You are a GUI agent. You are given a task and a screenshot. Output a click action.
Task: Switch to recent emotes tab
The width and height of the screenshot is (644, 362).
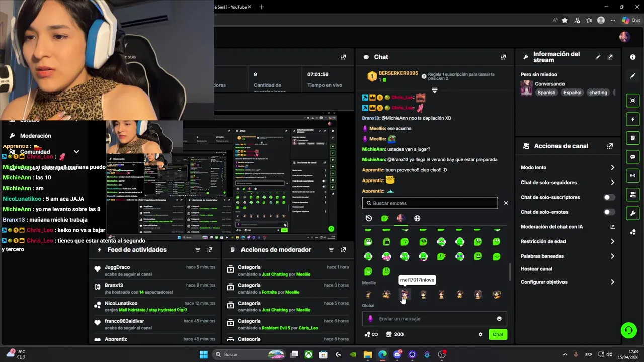pyautogui.click(x=369, y=218)
